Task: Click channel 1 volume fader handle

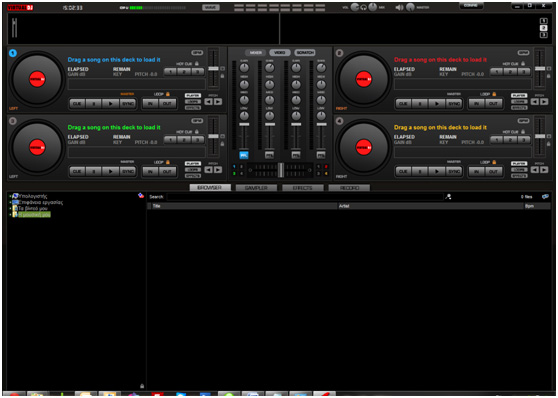Action: point(244,124)
